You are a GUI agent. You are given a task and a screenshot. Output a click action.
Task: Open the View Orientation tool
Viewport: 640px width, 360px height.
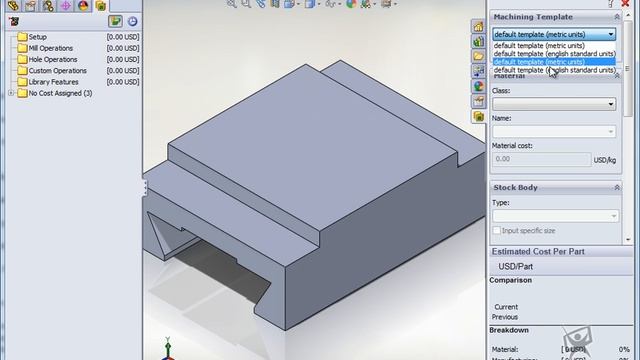tap(290, 4)
